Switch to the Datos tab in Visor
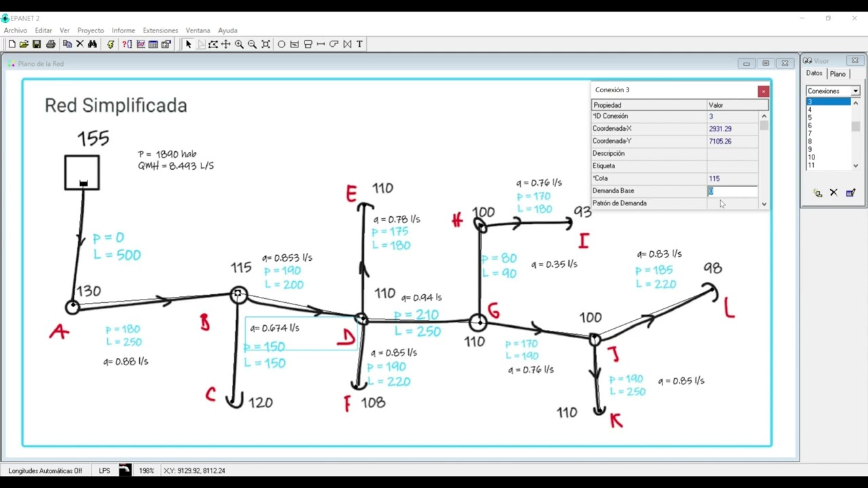Image resolution: width=868 pixels, height=488 pixels. pos(814,73)
